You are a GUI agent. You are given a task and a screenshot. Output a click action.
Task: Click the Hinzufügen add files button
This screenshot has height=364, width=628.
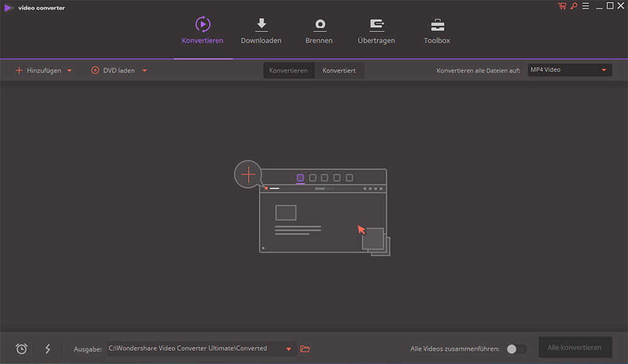pyautogui.click(x=38, y=70)
